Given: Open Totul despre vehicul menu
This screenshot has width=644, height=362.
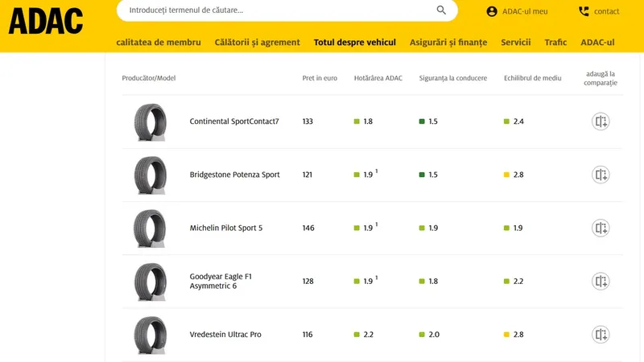Looking at the screenshot, I should tap(355, 43).
